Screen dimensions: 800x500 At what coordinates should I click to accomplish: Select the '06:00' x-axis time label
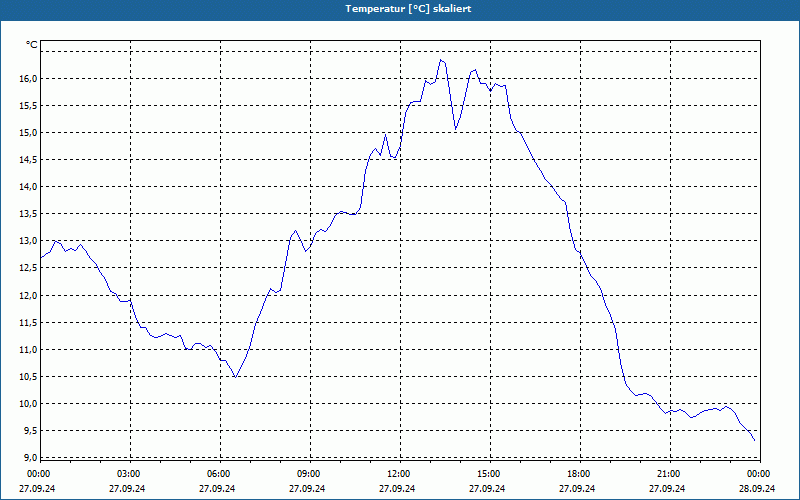pos(217,474)
